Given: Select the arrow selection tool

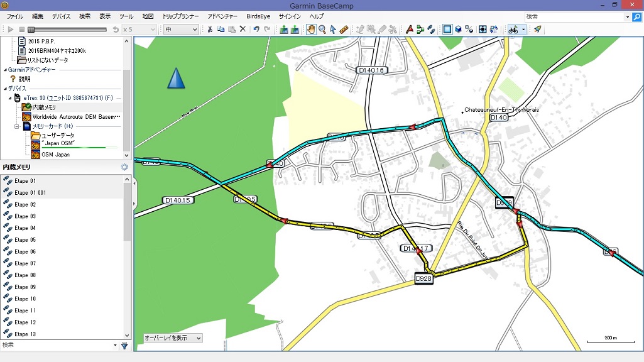Looking at the screenshot, I should [x=332, y=29].
